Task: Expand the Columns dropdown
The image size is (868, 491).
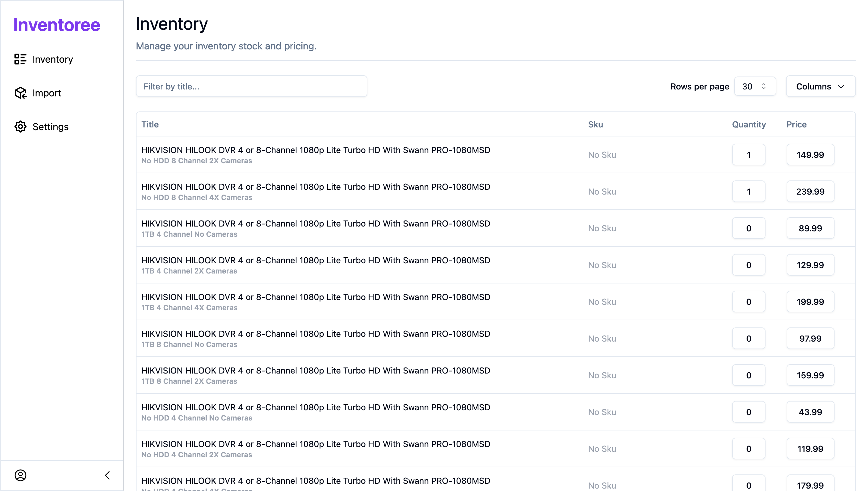Action: 820,86
